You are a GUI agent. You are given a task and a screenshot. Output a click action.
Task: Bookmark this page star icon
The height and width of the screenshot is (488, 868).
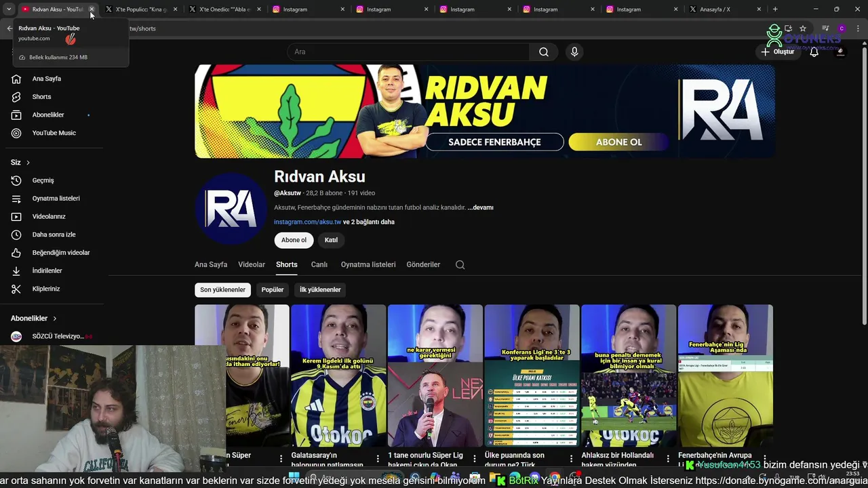coord(803,28)
